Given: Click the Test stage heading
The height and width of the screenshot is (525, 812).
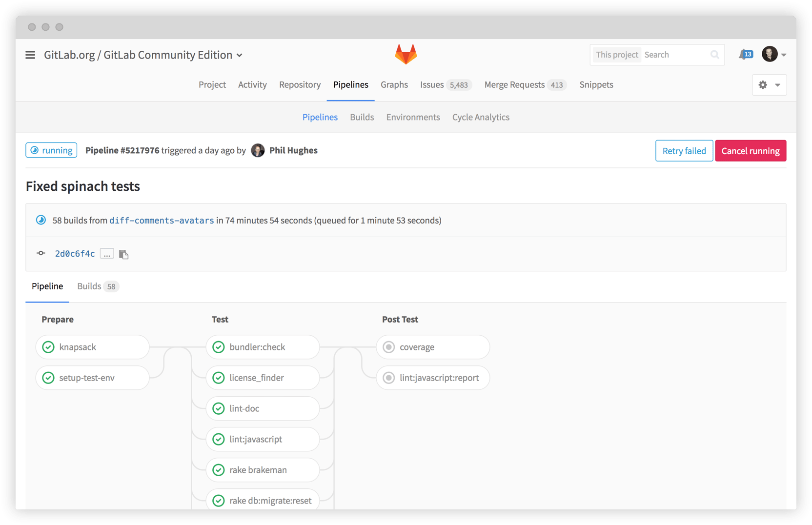Looking at the screenshot, I should (220, 319).
